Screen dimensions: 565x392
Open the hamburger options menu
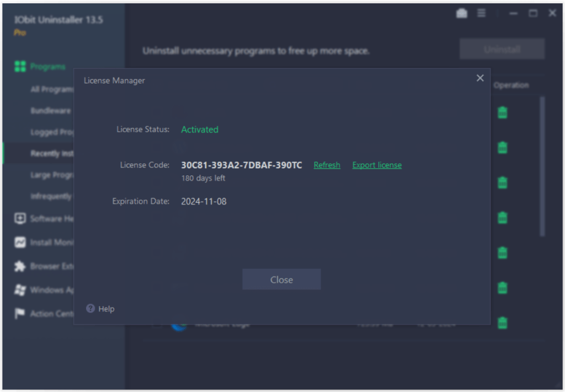[482, 13]
